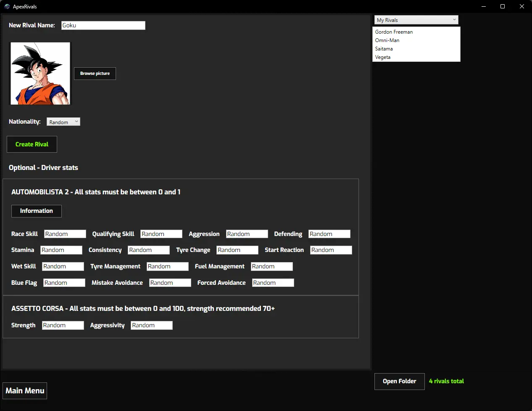The width and height of the screenshot is (532, 411).
Task: Return to the Main Menu
Action: (25, 391)
